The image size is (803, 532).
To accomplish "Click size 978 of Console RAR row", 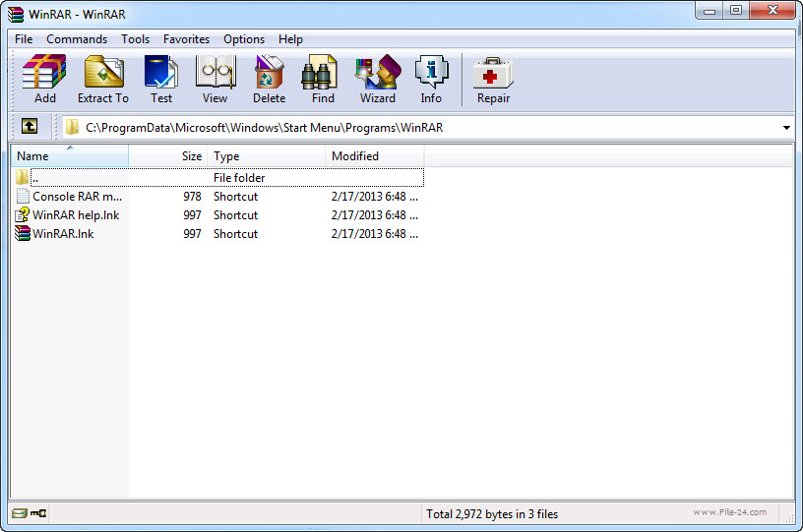I will (192, 197).
